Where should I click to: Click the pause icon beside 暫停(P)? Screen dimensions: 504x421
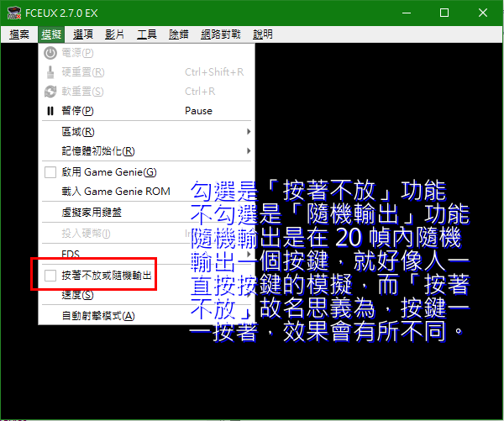tap(50, 111)
